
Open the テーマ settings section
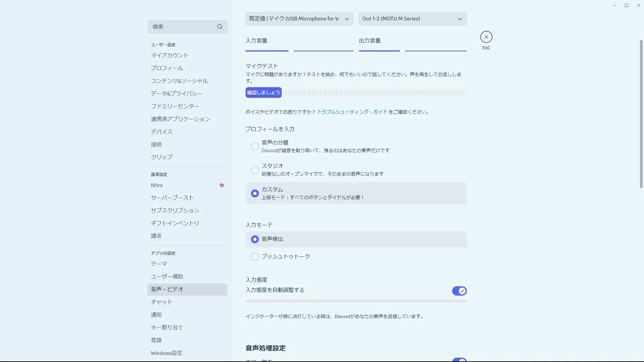coord(159,264)
